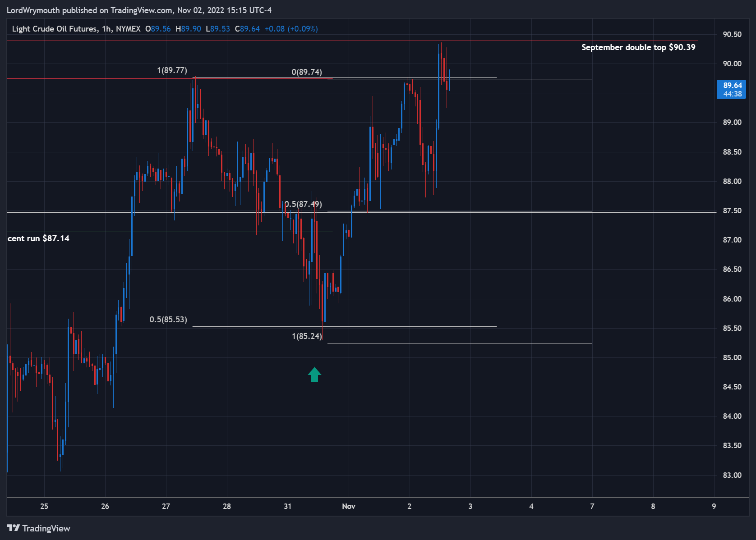Image resolution: width=756 pixels, height=540 pixels.
Task: Click the 85.00 price axis label
Action: pos(732,357)
